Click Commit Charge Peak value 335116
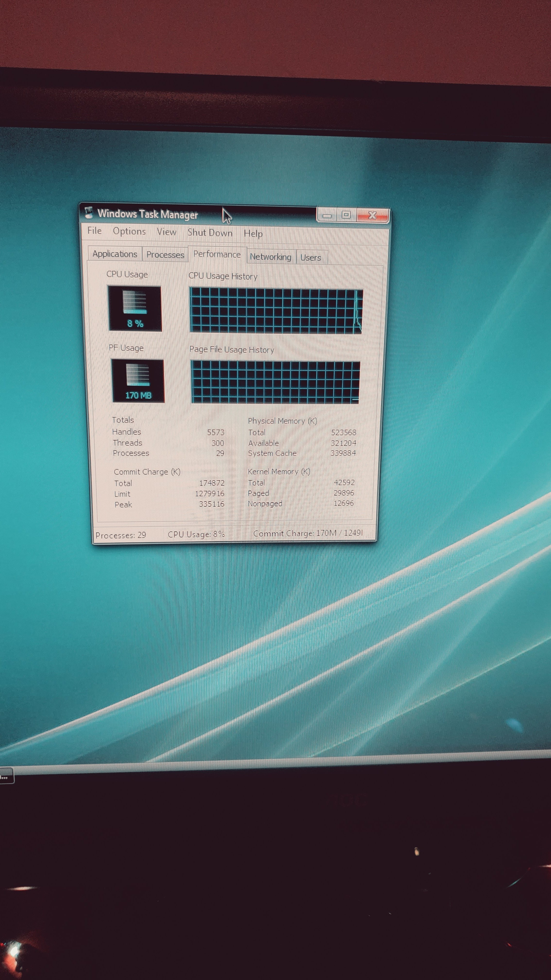Image resolution: width=551 pixels, height=980 pixels. click(212, 504)
